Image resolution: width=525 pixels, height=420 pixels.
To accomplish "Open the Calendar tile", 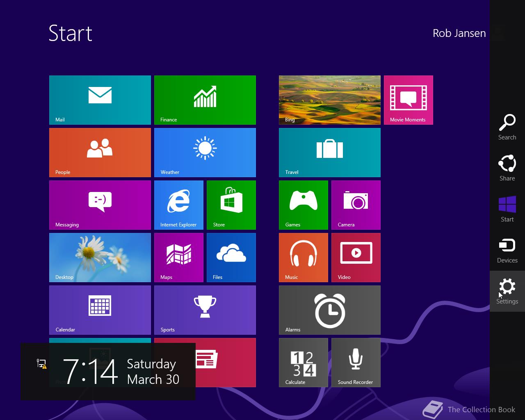I will pos(100,310).
